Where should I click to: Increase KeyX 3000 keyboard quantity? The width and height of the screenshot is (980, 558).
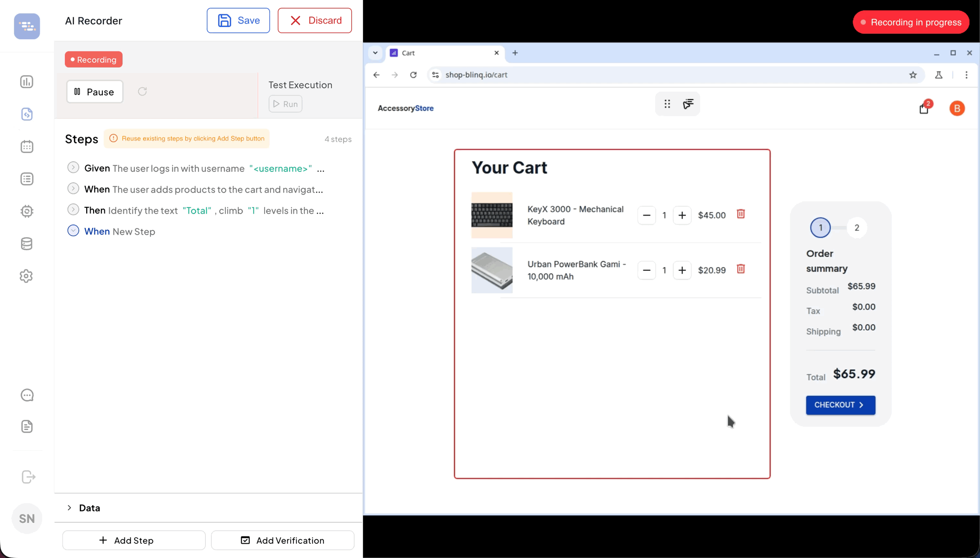pyautogui.click(x=682, y=216)
